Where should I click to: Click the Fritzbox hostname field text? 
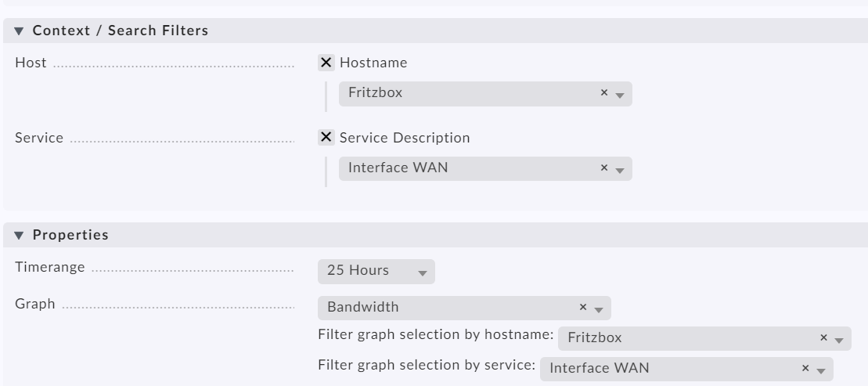(376, 92)
